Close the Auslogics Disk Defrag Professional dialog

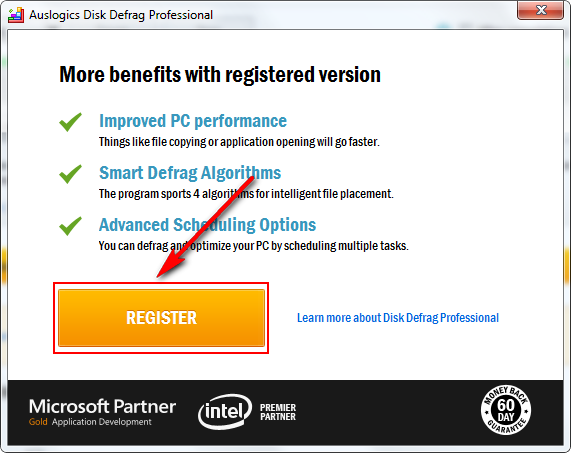click(540, 10)
